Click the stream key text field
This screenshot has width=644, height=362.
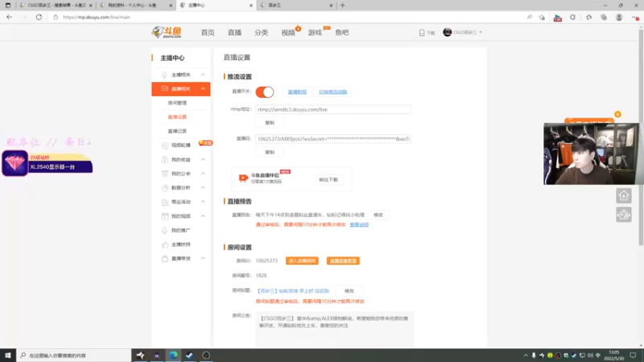[333, 138]
